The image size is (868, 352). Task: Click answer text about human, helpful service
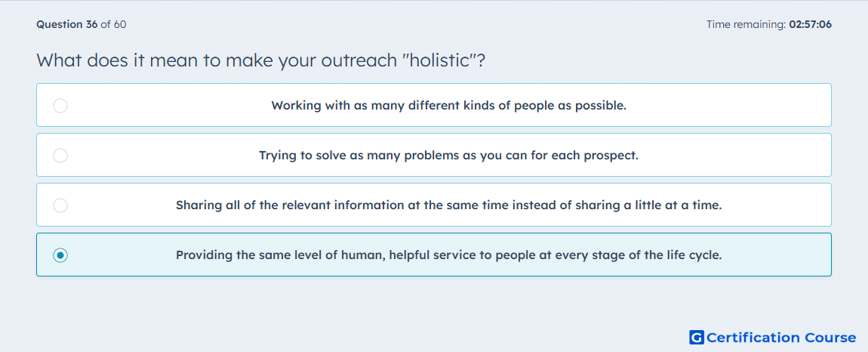pos(448,255)
